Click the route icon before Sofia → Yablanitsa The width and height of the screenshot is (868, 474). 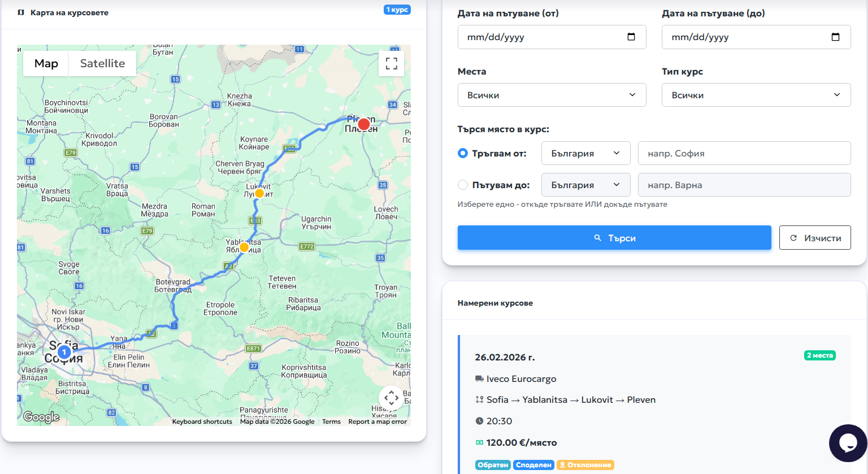pos(479,399)
